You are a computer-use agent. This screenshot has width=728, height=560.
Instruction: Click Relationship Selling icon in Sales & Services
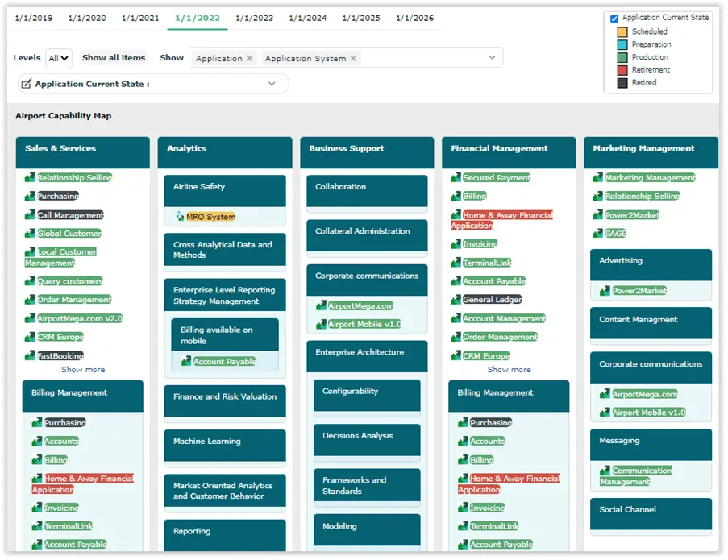click(30, 177)
